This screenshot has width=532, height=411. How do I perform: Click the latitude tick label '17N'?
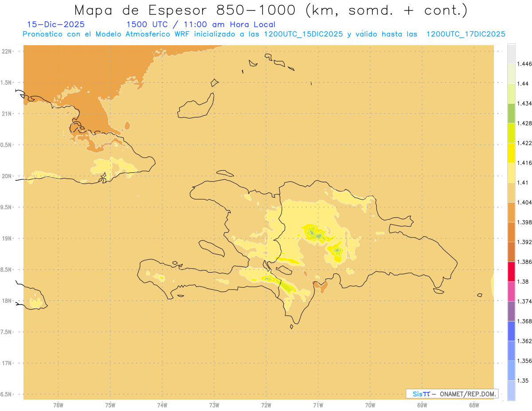[x=7, y=363]
